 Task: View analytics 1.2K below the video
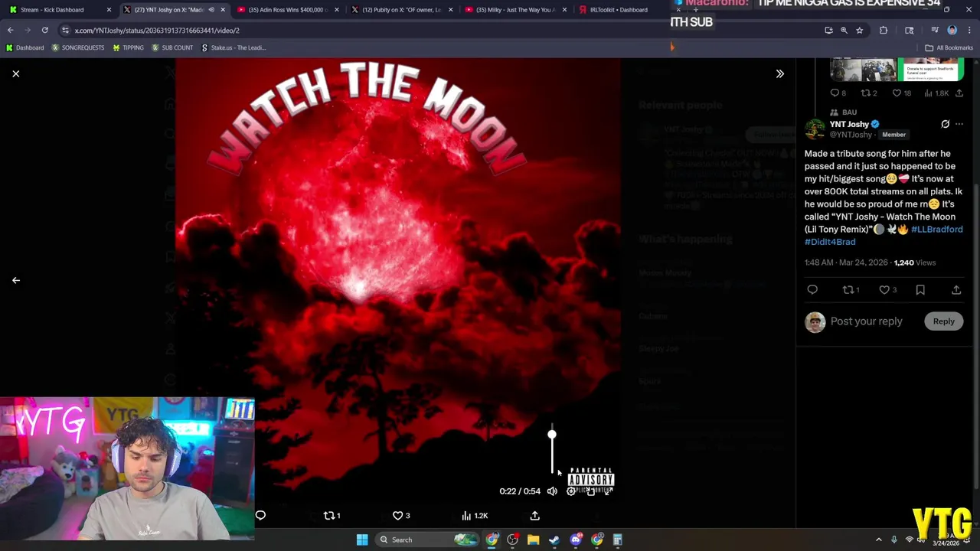[475, 516]
